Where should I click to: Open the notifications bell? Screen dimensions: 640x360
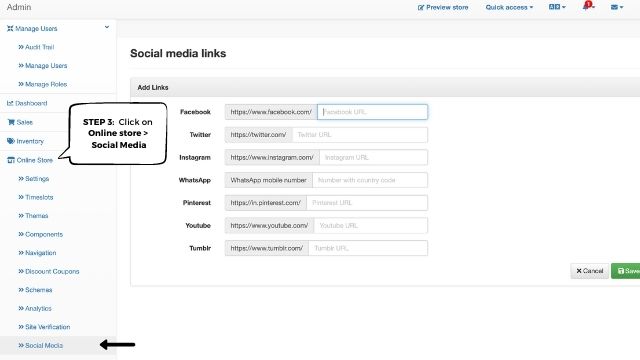pyautogui.click(x=588, y=6)
